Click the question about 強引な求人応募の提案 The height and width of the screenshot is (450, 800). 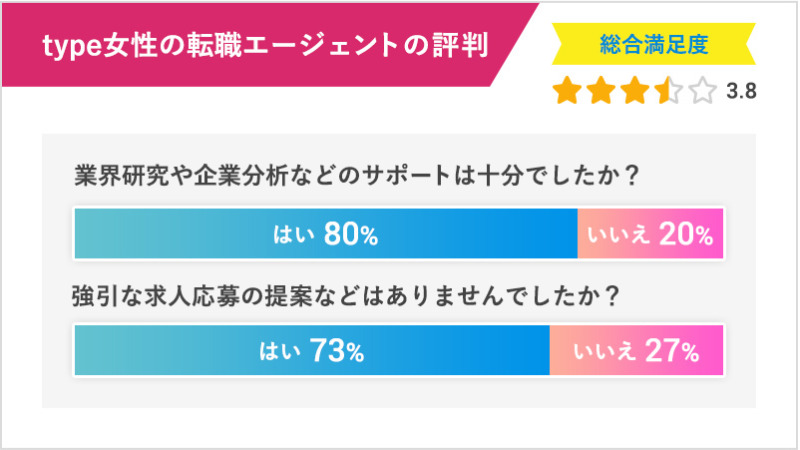pyautogui.click(x=346, y=296)
